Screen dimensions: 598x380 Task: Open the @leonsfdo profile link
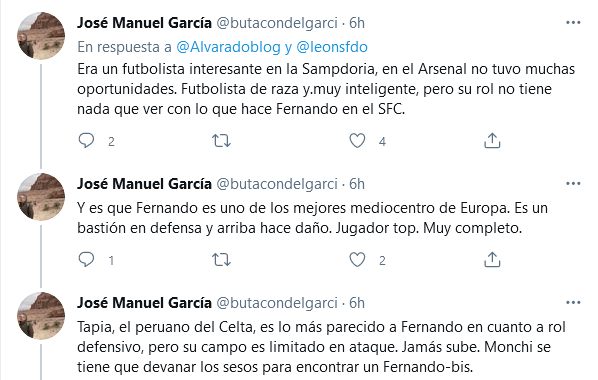click(x=332, y=47)
